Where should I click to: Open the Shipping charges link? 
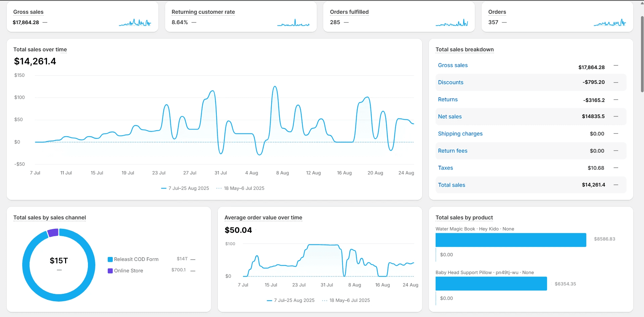(460, 134)
